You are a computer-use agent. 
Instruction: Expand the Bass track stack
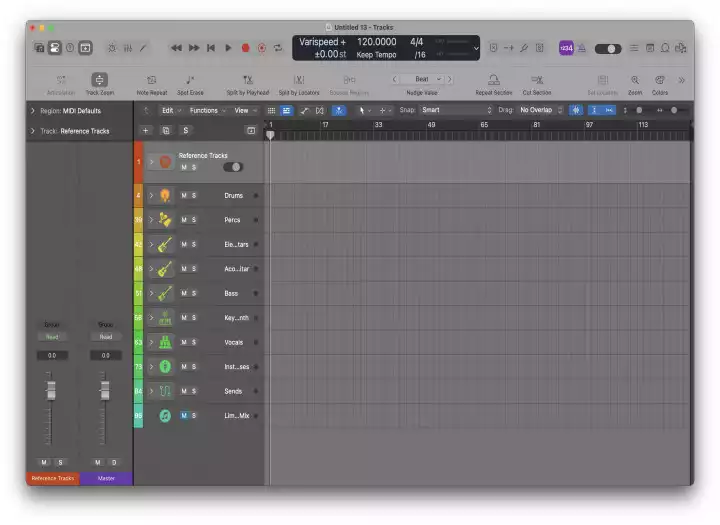(151, 294)
